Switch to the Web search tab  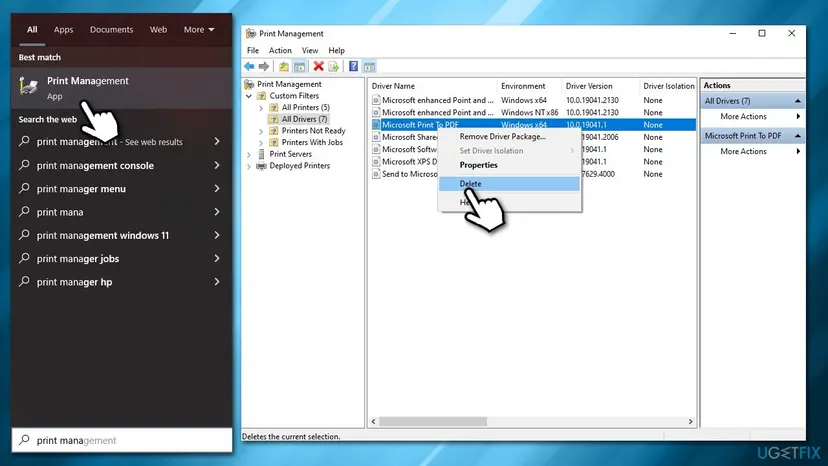click(x=158, y=30)
